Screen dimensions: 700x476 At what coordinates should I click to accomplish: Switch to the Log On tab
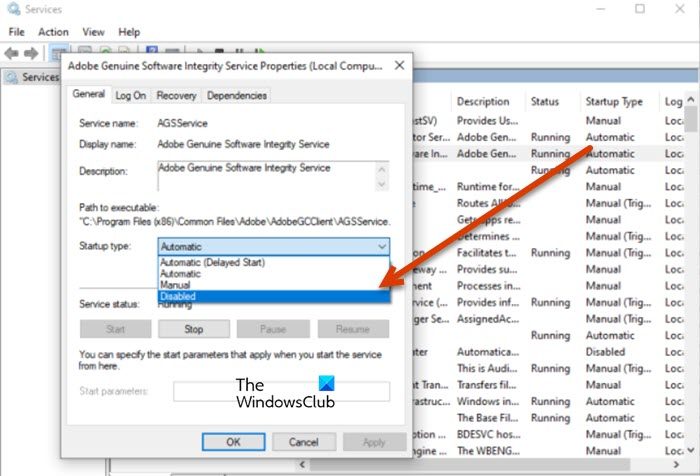pyautogui.click(x=131, y=96)
